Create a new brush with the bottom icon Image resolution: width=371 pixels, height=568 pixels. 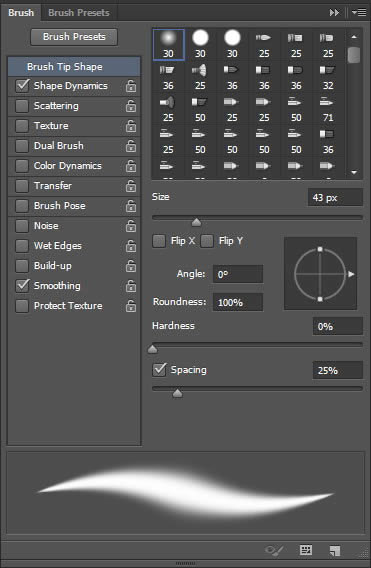(335, 551)
